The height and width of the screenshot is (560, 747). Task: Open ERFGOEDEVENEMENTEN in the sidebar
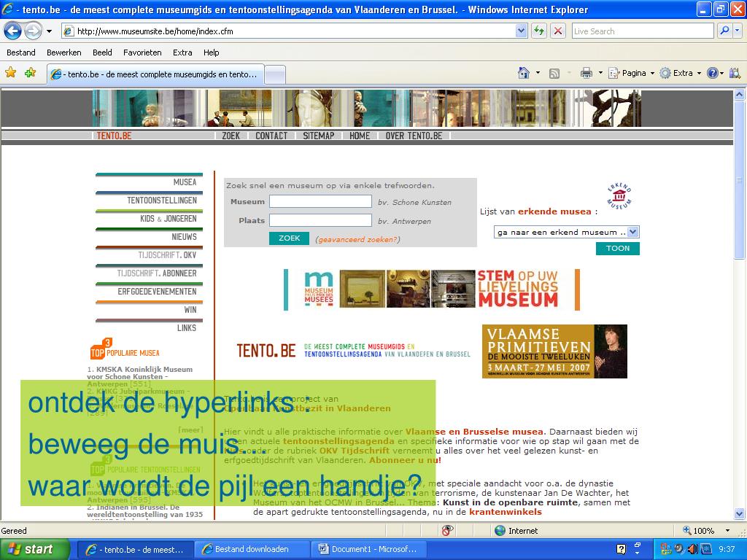tap(158, 292)
